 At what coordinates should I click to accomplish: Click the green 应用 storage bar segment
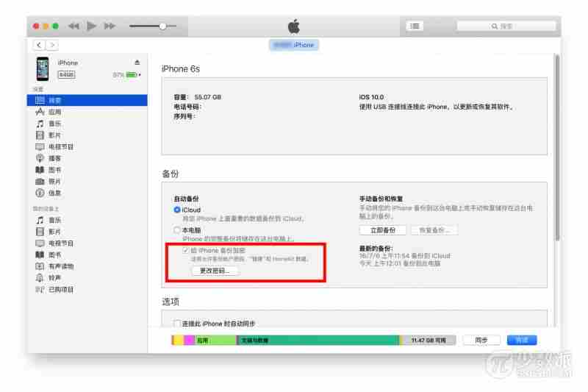(215, 341)
